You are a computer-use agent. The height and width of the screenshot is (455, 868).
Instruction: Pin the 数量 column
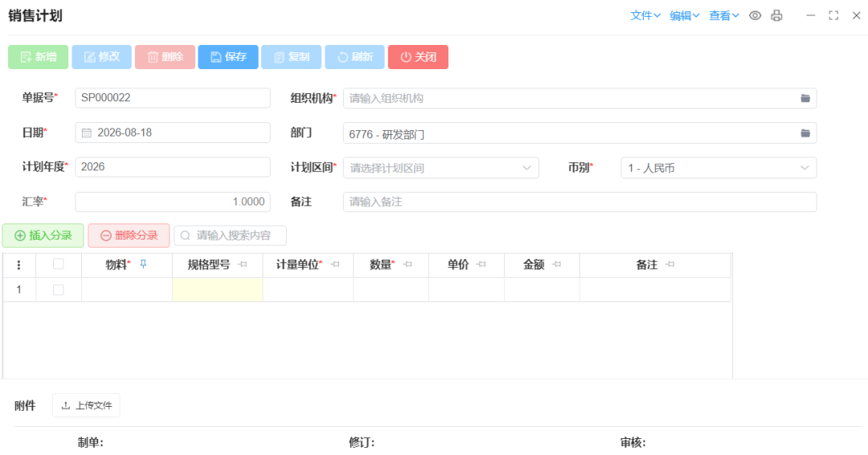click(407, 264)
